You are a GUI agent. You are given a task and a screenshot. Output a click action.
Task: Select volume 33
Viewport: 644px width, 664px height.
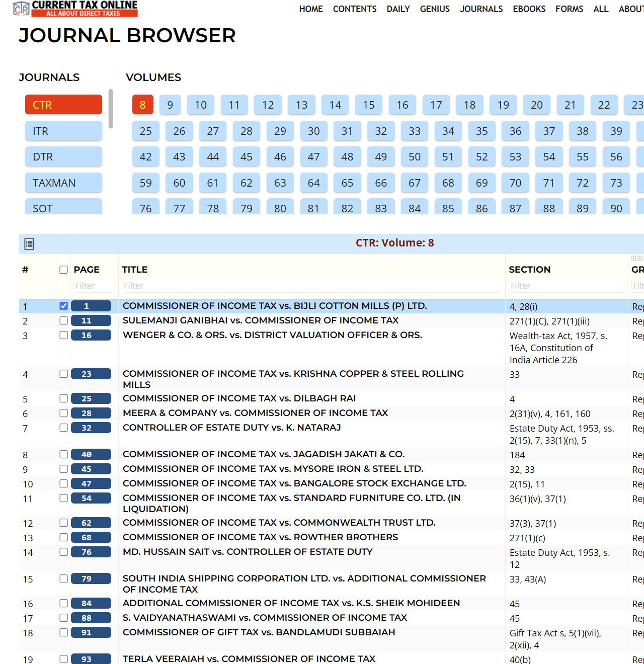tap(415, 131)
